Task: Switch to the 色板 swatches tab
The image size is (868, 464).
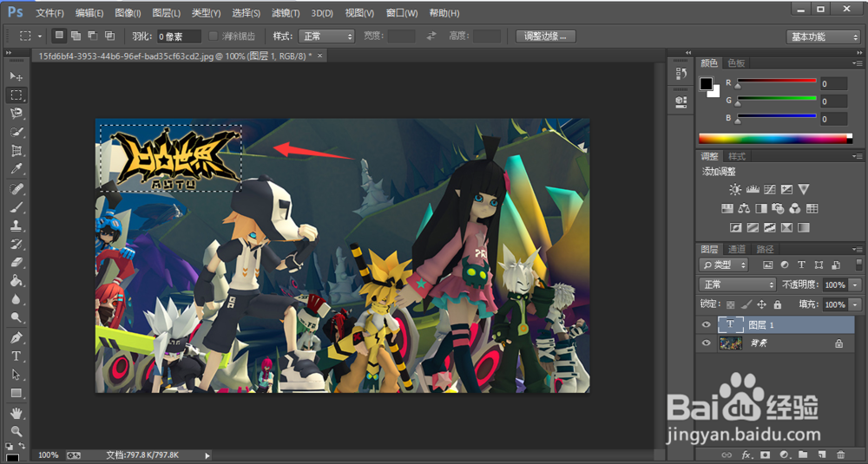Action: [736, 63]
